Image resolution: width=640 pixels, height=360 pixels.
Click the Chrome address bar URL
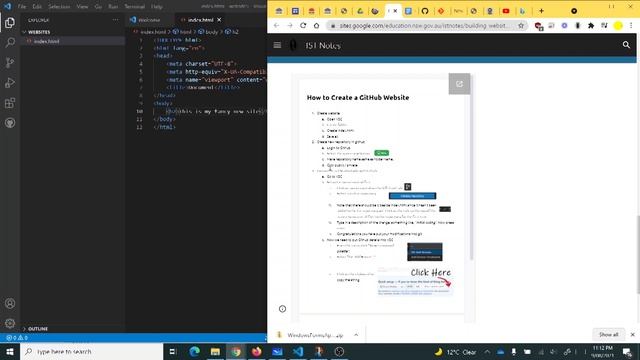422,25
